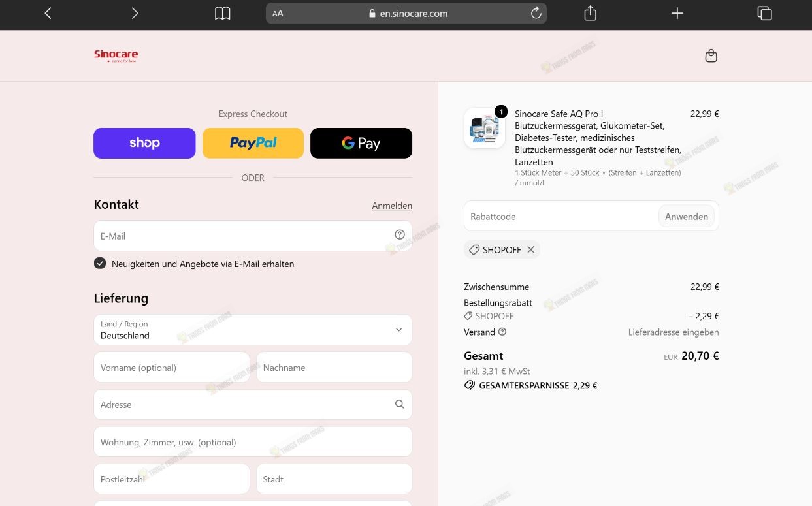Open a new tab with plus icon

click(677, 13)
